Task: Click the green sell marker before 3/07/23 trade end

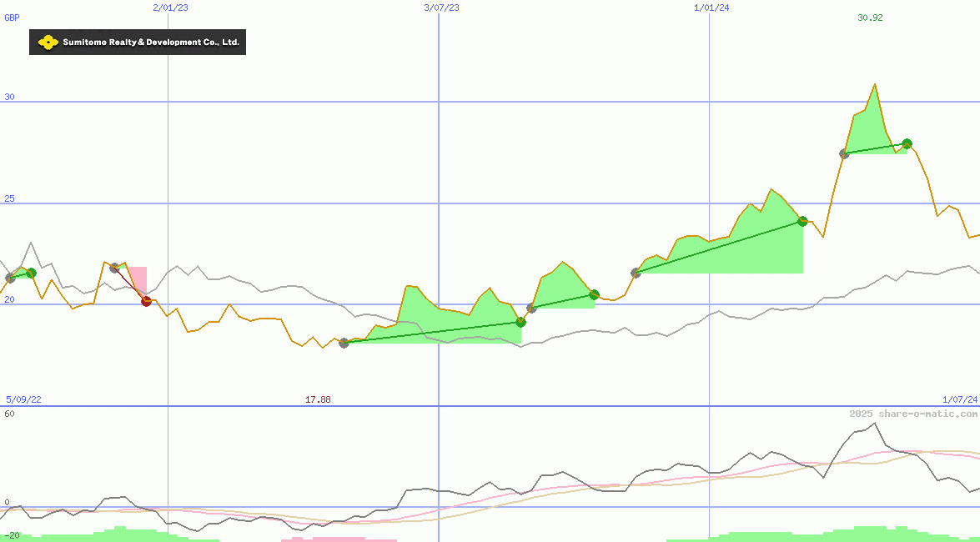Action: coord(520,322)
